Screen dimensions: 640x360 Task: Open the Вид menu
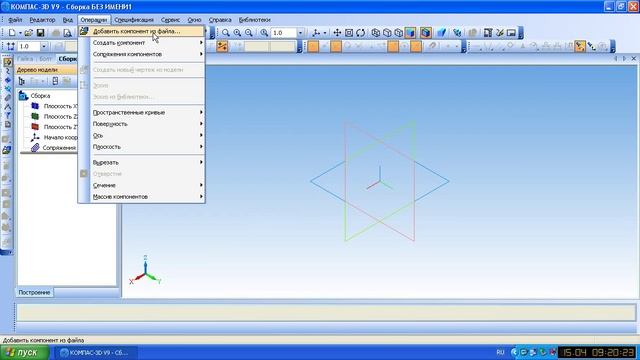click(x=68, y=20)
